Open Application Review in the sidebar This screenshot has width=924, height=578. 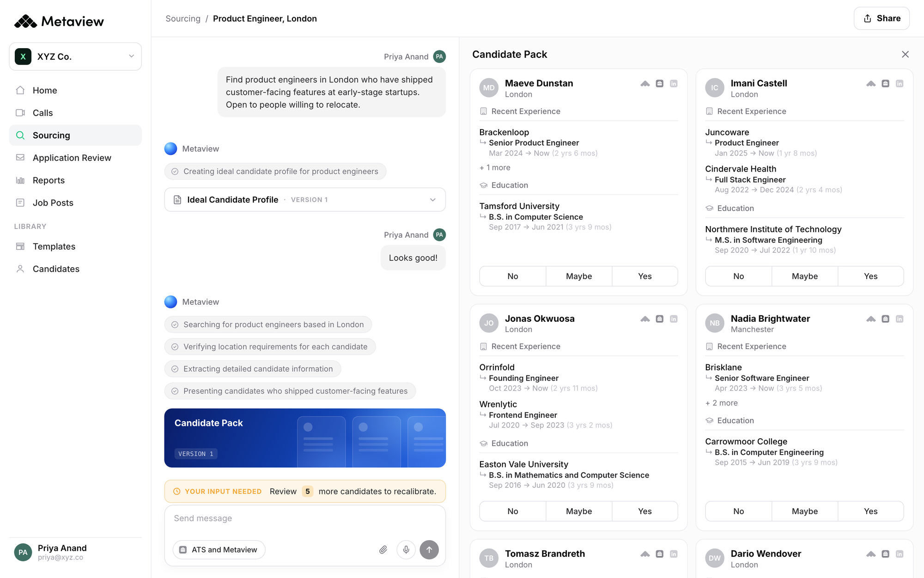tap(75, 158)
